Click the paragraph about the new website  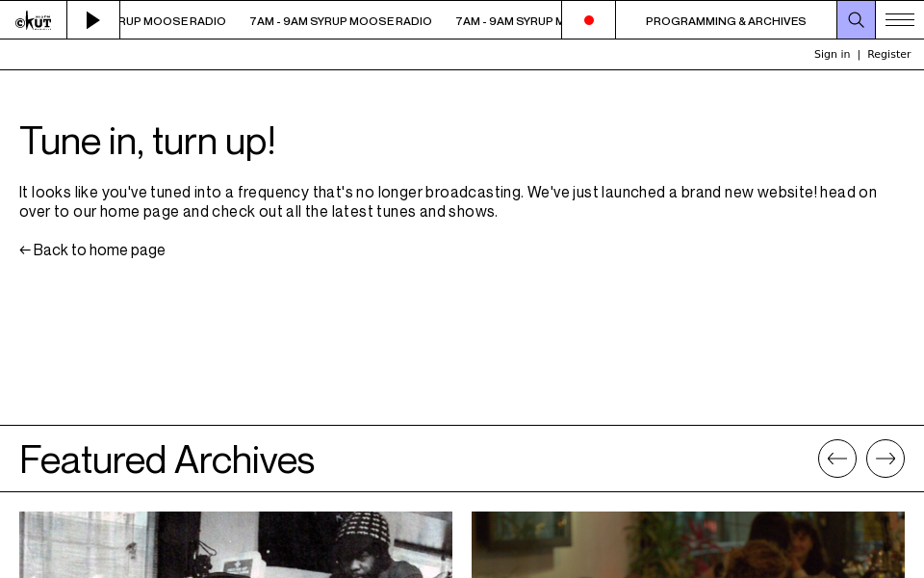pos(448,201)
